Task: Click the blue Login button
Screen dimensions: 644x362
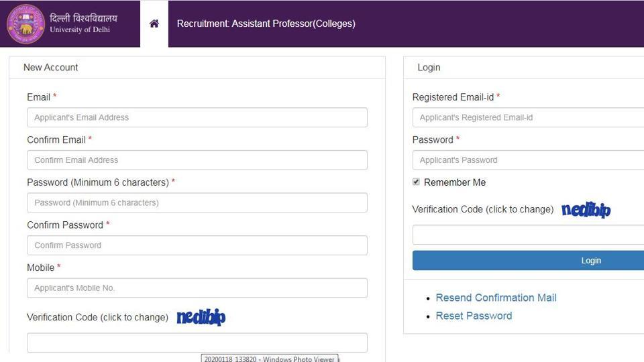Action: (x=528, y=260)
